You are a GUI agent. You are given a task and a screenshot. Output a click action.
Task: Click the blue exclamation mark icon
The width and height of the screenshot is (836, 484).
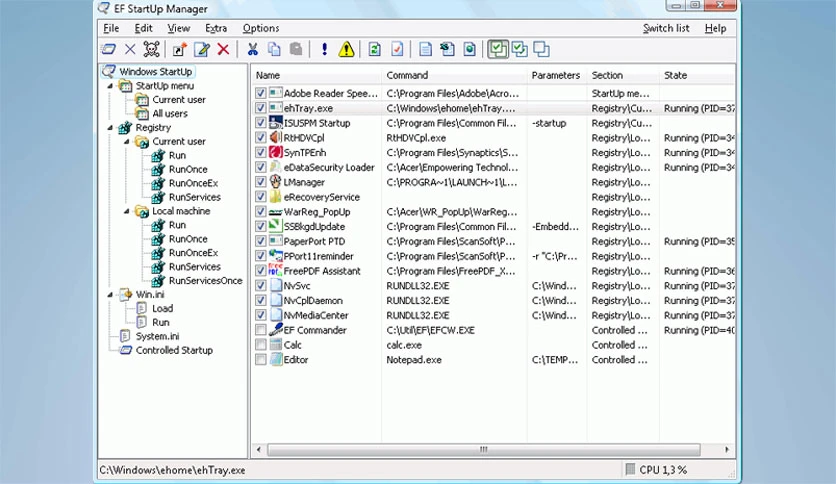coord(324,50)
